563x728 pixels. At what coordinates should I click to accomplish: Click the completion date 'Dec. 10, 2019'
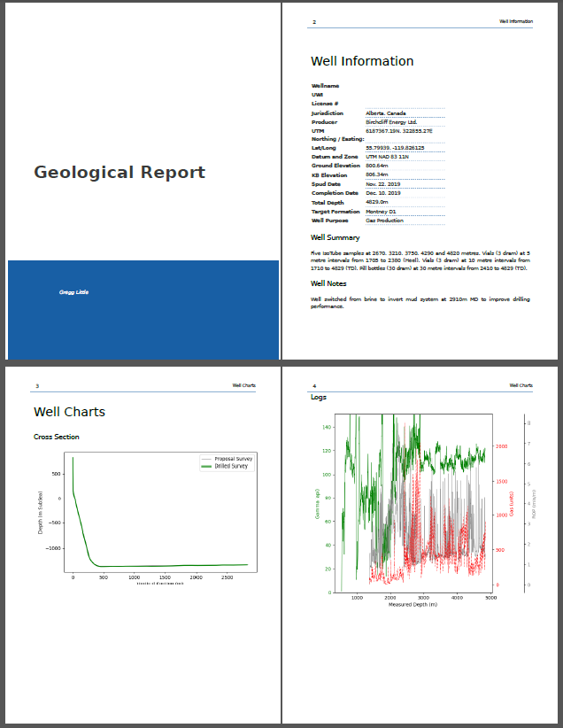tap(383, 193)
